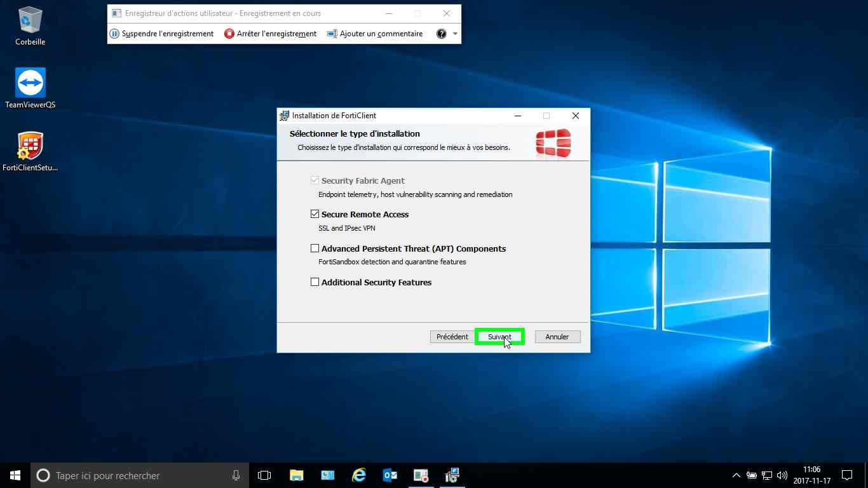Click the 'Taper ici pour rechercher' search box

(139, 475)
